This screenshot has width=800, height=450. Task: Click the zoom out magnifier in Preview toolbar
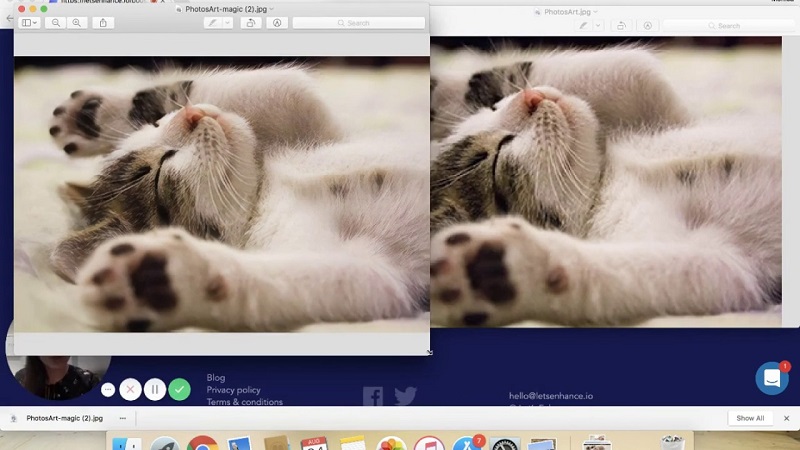(x=56, y=23)
